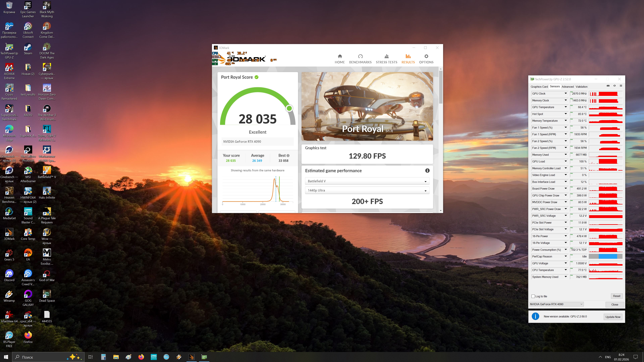This screenshot has height=362, width=644.
Task: Open the 1440p Ultra resolution dropdown
Action: [x=367, y=190]
